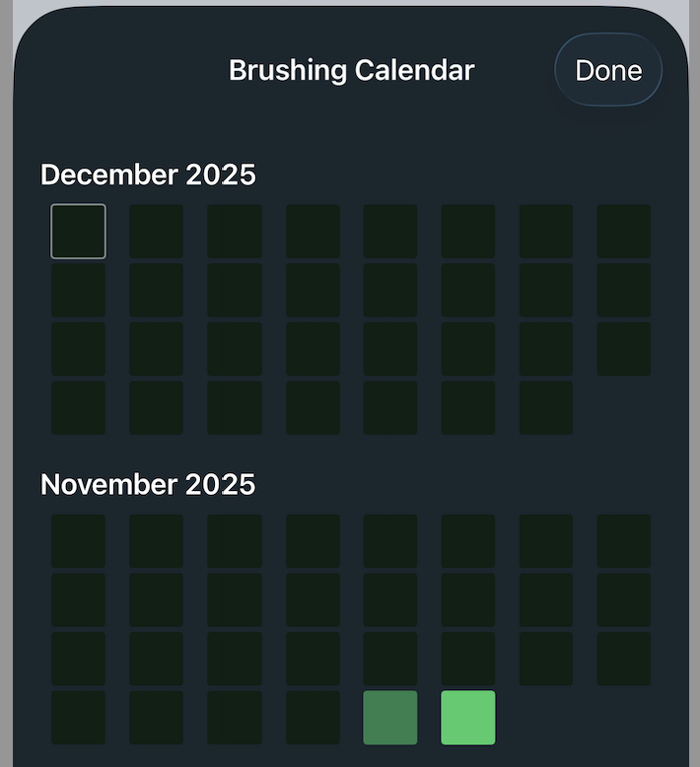Click the last square in November's top row

click(x=623, y=541)
